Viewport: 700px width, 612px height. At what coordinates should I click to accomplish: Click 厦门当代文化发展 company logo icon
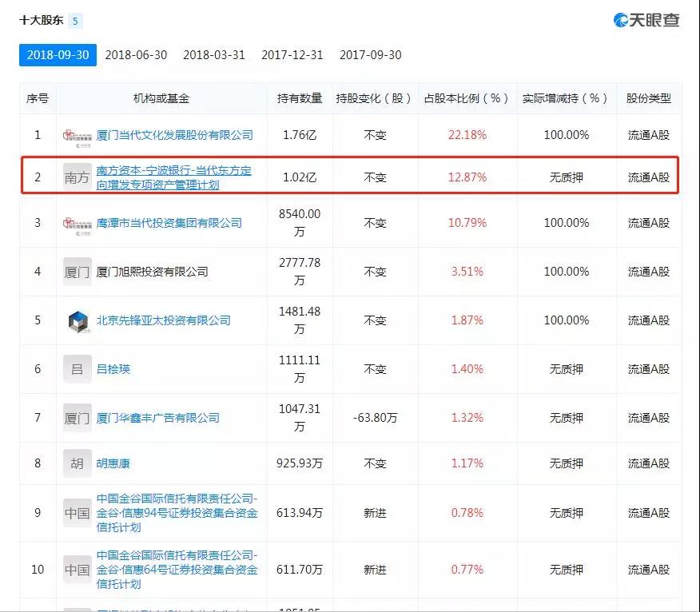tap(78, 137)
